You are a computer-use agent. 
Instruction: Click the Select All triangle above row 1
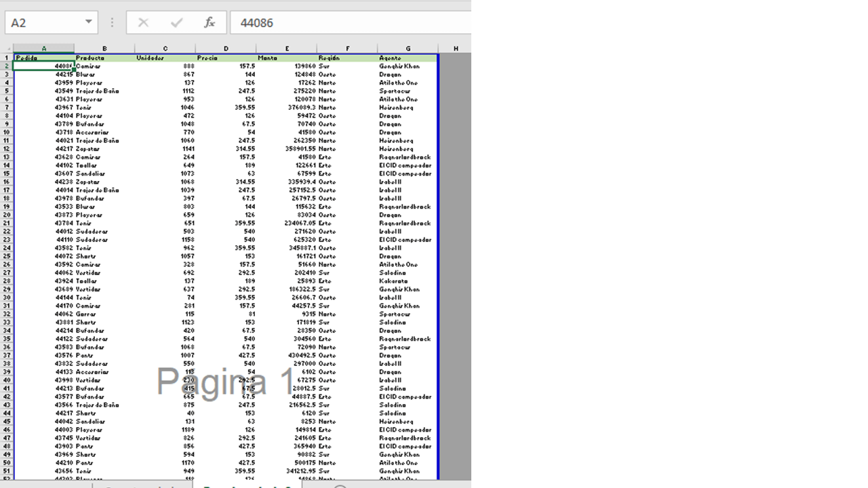[8, 48]
